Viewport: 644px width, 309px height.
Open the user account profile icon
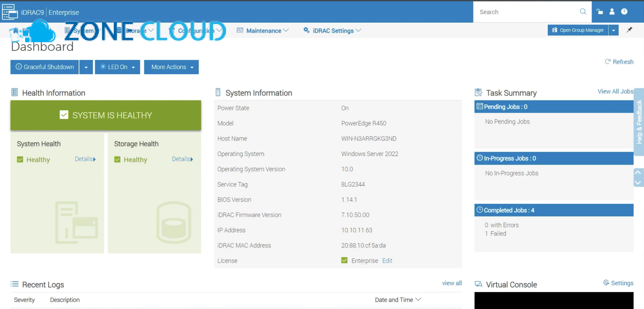(x=612, y=12)
